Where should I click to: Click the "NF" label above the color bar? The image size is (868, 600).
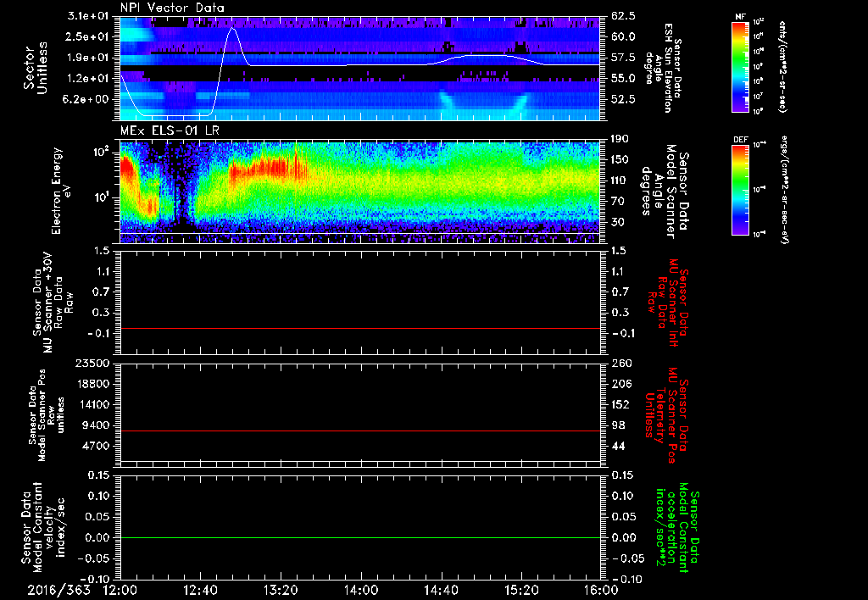(x=740, y=17)
